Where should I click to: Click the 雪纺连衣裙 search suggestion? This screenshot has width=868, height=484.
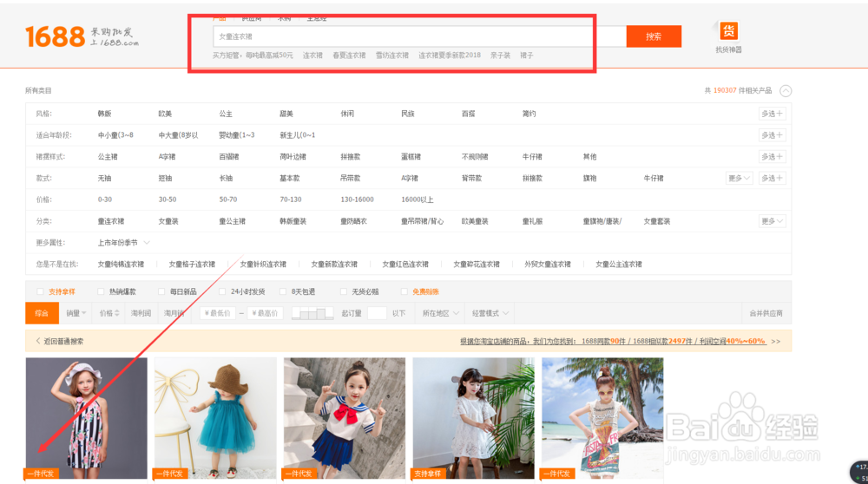coord(392,56)
